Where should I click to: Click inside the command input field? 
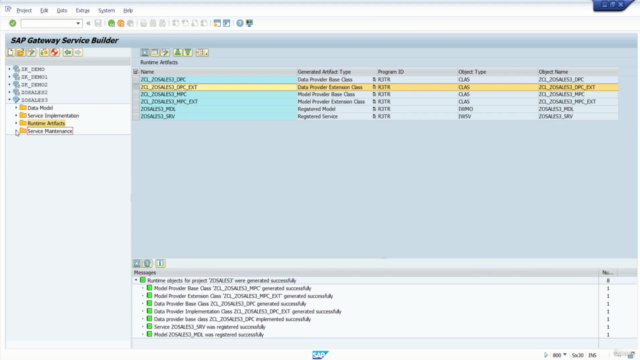[48, 23]
